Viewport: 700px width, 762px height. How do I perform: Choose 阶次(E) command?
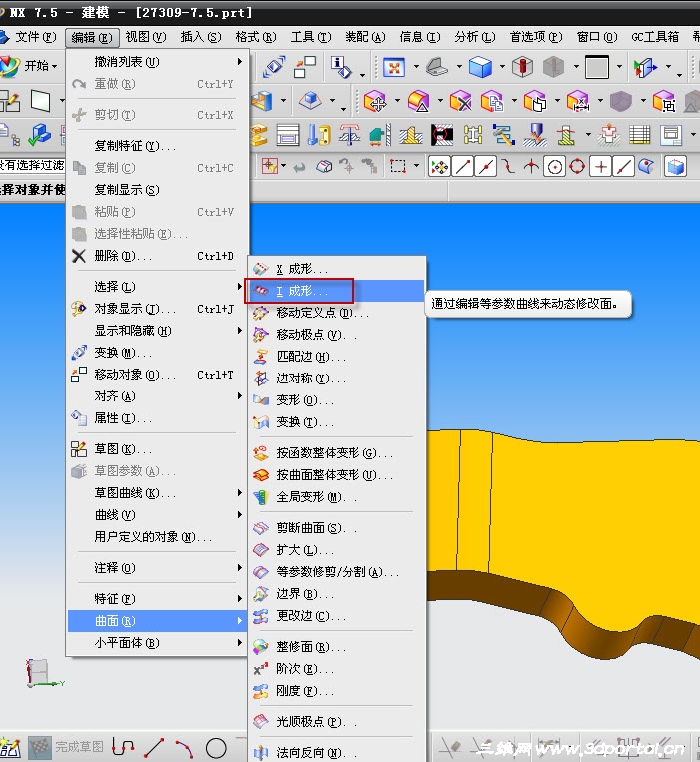tap(336, 669)
